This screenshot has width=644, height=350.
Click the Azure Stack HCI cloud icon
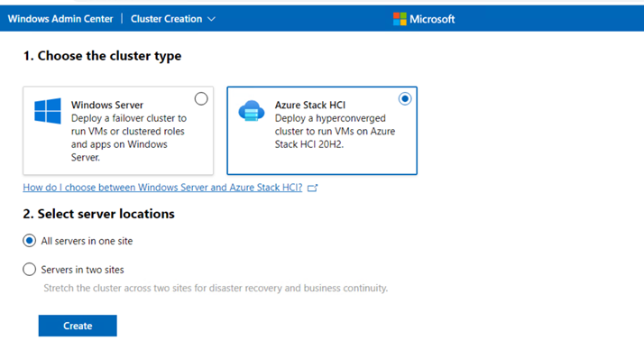click(x=252, y=111)
